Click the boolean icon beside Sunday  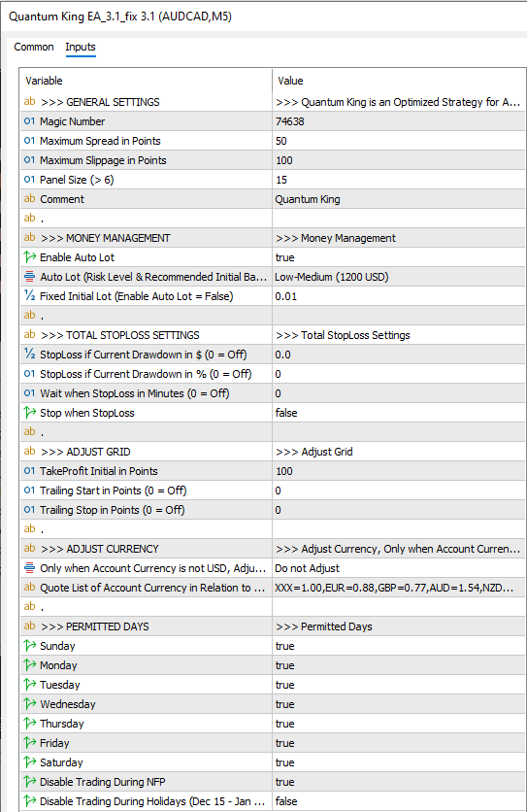coord(29,646)
